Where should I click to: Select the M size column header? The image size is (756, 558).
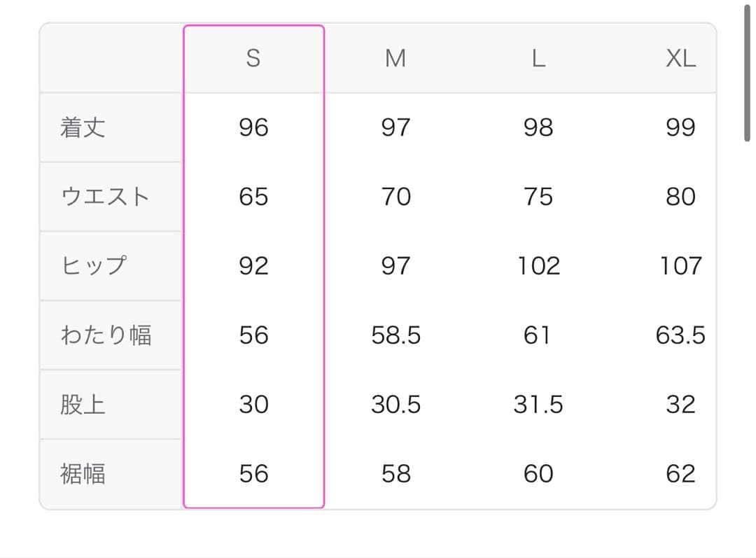point(395,59)
